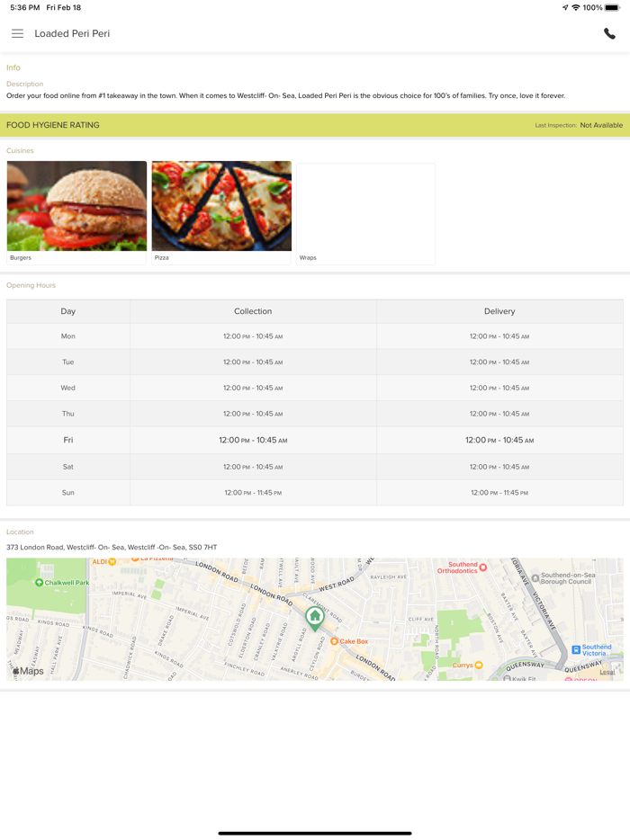Viewport: 630px width, 840px height.
Task: Open the Wraps cuisine card
Action: tap(365, 213)
